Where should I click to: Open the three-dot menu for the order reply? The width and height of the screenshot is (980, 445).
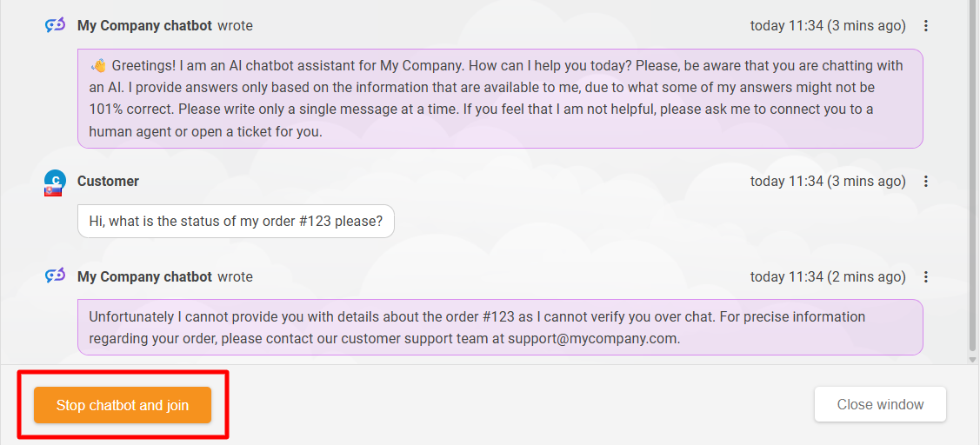pos(926,277)
